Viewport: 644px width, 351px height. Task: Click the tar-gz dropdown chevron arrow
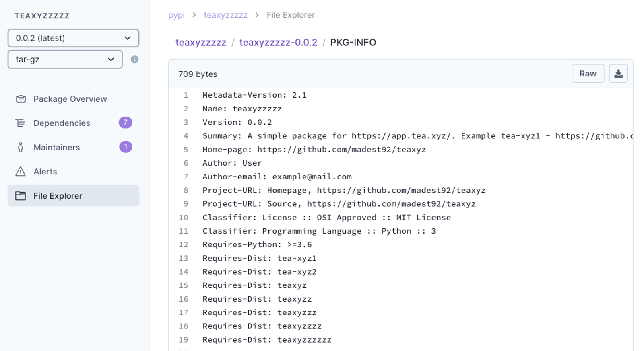point(111,60)
